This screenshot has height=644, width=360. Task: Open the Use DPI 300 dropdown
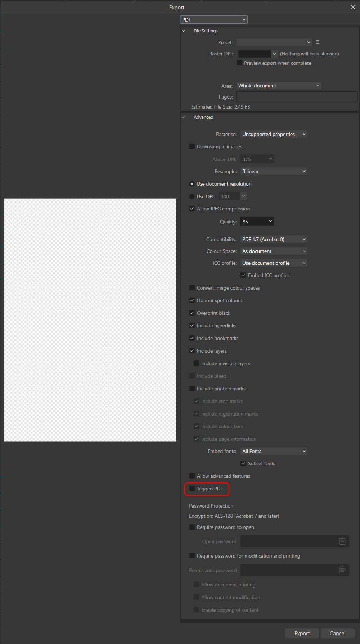pos(244,196)
